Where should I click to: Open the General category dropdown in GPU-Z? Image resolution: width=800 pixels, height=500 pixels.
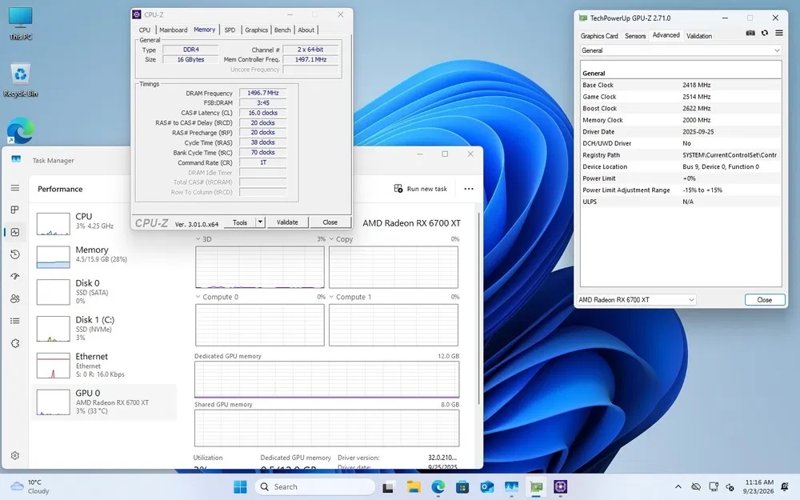pyautogui.click(x=680, y=51)
